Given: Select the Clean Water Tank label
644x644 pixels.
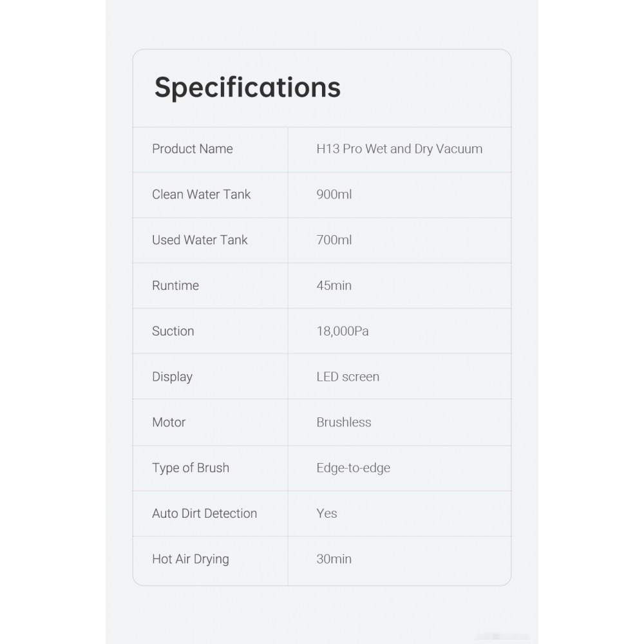Looking at the screenshot, I should 202,194.
